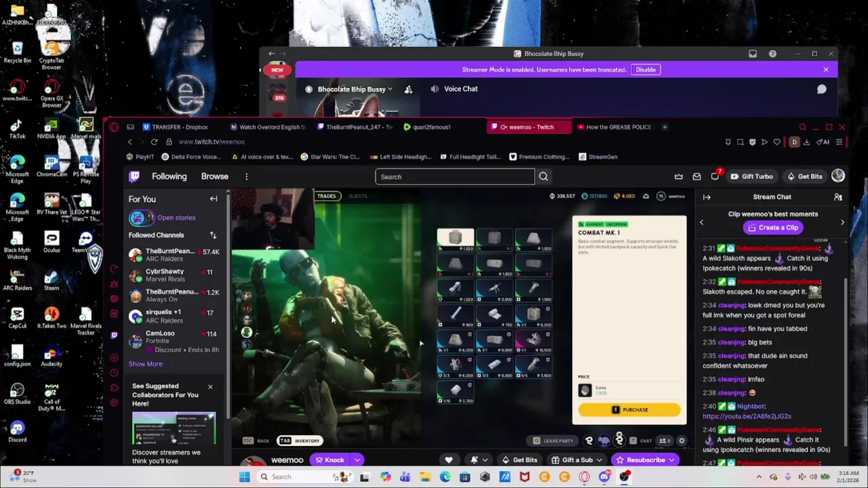Open the Twitch whispers inbox icon

coord(696,177)
